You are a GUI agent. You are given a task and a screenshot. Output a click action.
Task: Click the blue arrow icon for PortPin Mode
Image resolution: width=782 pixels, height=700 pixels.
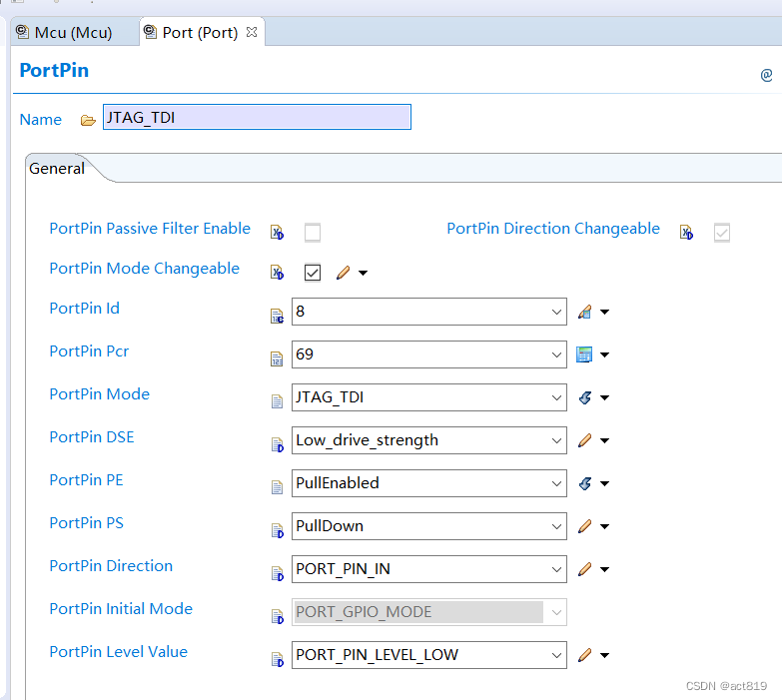click(x=585, y=397)
